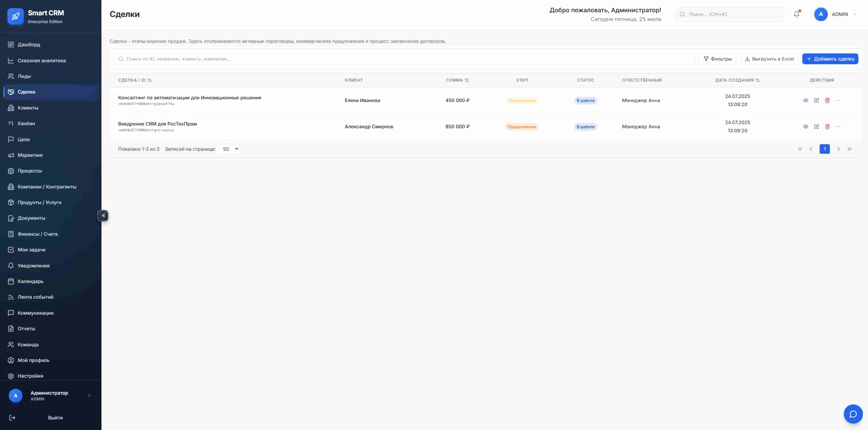Open more actions for Консалтинг deal row
The image size is (868, 430).
pyautogui.click(x=838, y=100)
